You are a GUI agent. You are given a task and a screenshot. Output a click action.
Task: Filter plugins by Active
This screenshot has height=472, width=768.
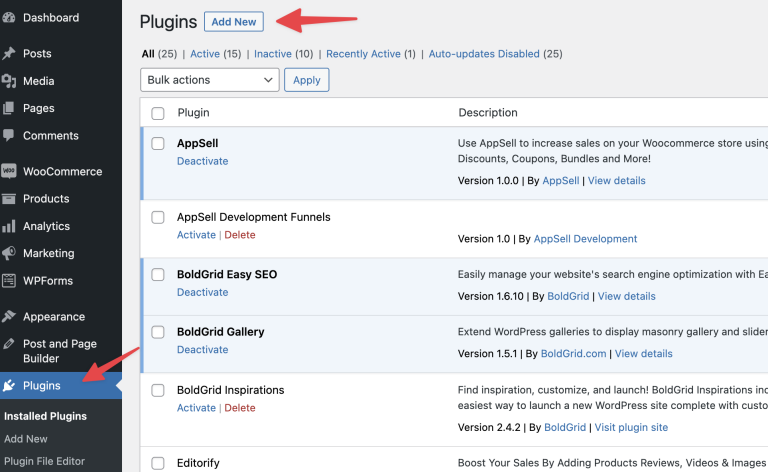[205, 54]
